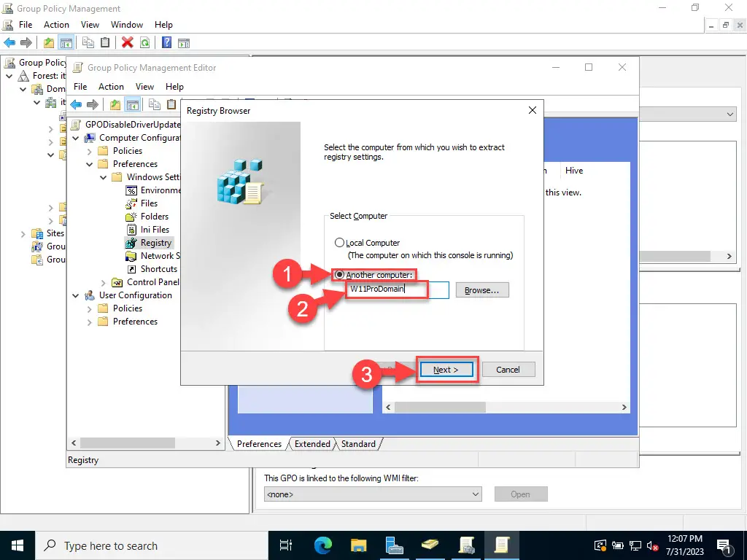Click the Refresh icon in main toolbar
The width and height of the screenshot is (747, 560).
(x=145, y=42)
